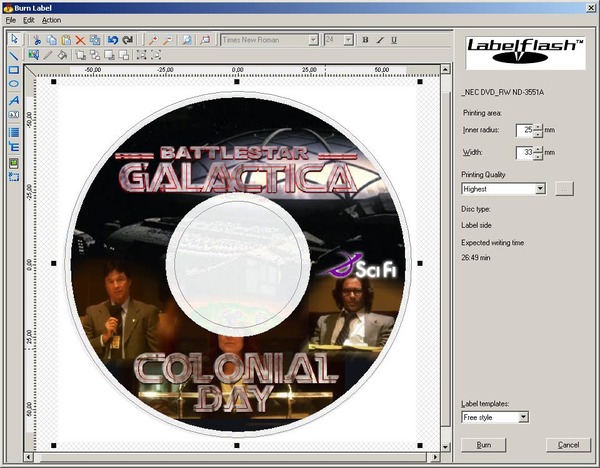Image resolution: width=600 pixels, height=468 pixels.
Task: Open the Printing Quality dropdown
Action: click(540, 189)
